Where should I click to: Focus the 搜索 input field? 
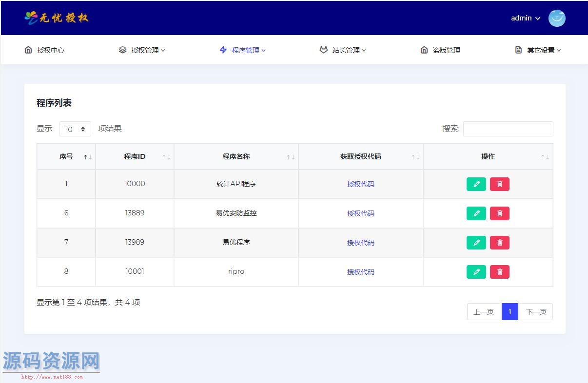coord(508,129)
